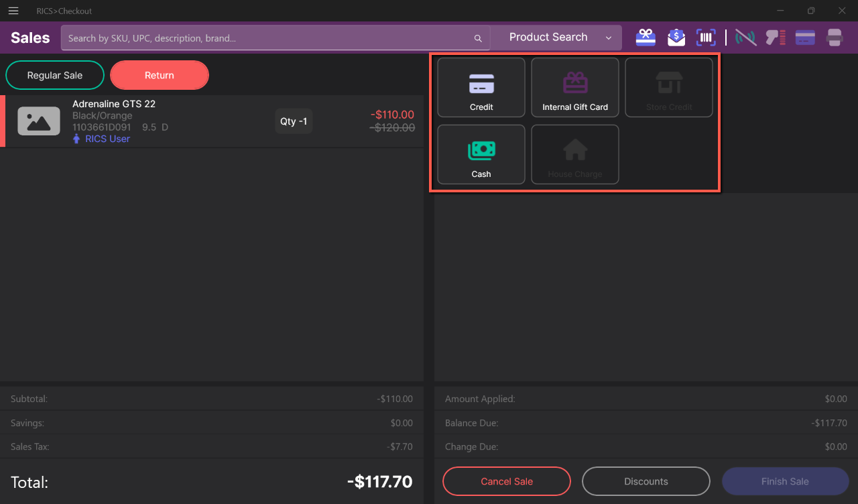Open the Qty -1 quantity selector
This screenshot has height=504, width=858.
[294, 121]
